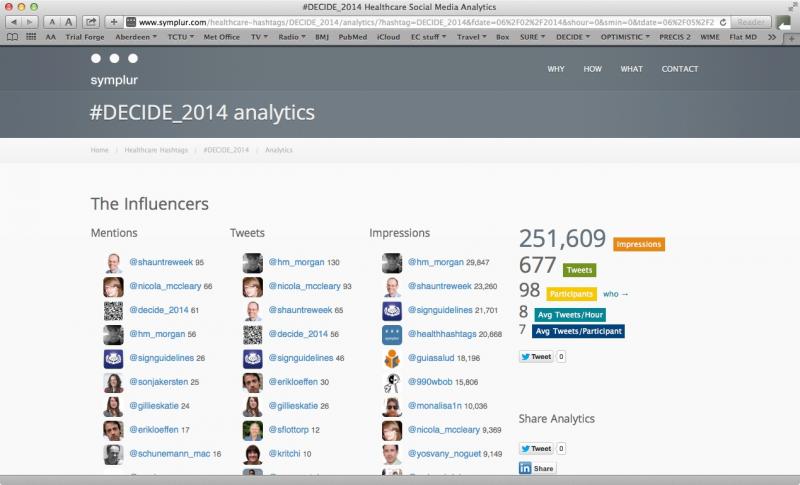The image size is (800, 485).
Task: Open the reading list book icon
Action: coord(13,37)
